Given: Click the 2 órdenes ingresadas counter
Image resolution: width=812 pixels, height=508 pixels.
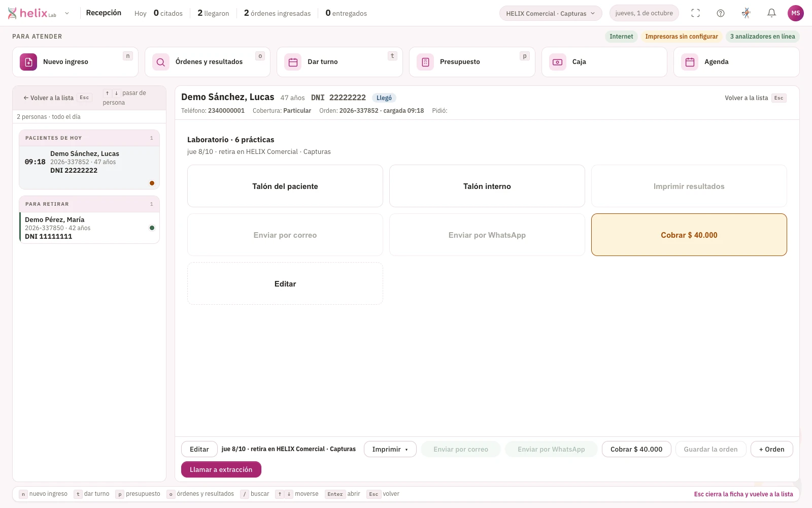Looking at the screenshot, I should click(x=278, y=13).
